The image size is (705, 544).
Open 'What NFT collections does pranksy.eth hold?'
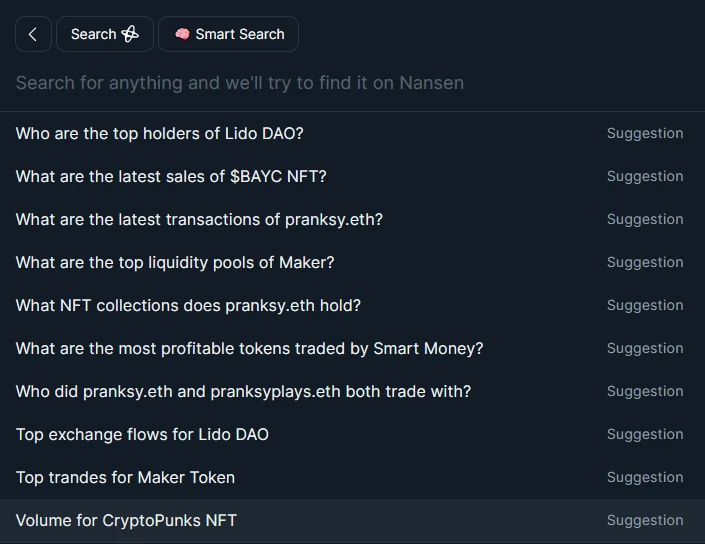[x=188, y=305]
